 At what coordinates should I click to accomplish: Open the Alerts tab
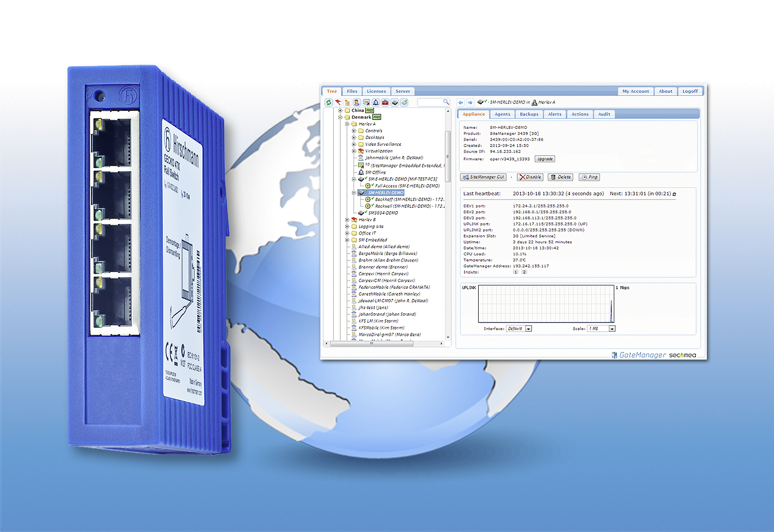coord(555,114)
